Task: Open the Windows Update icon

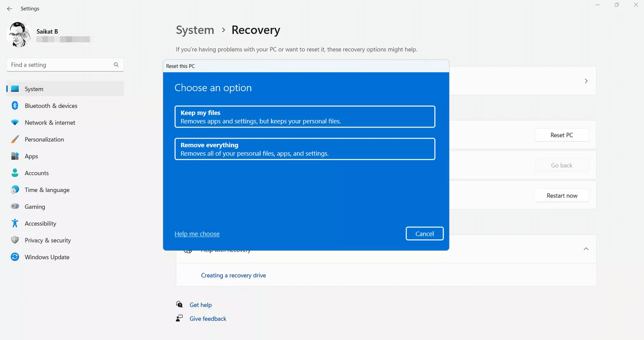Action: tap(14, 257)
